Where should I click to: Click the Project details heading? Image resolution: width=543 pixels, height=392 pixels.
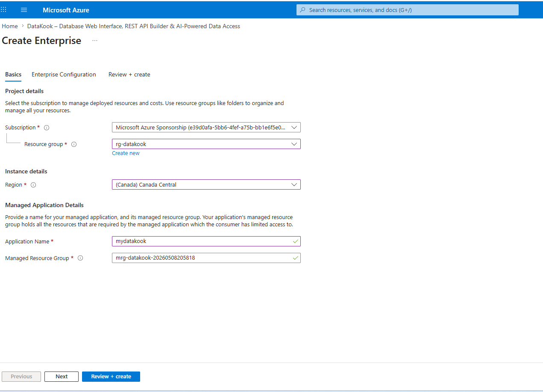tap(24, 91)
